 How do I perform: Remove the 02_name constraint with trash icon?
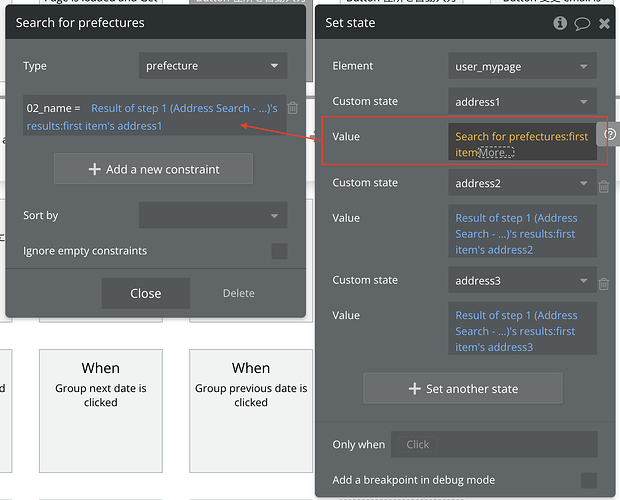coord(293,108)
